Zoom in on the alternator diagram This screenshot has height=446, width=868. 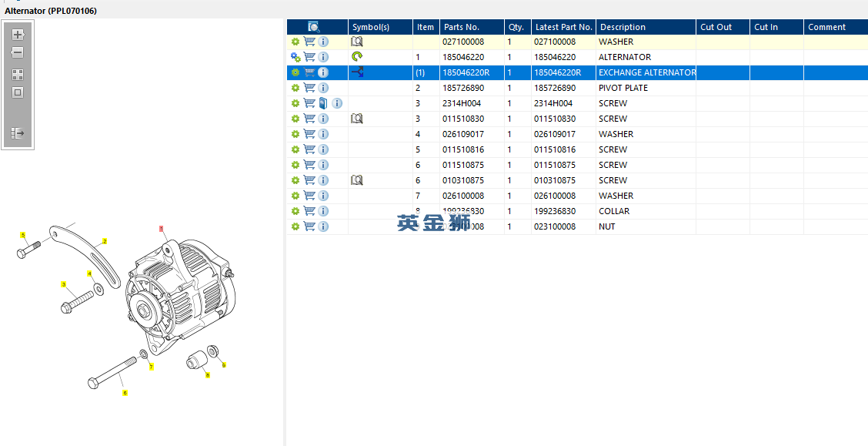point(18,35)
